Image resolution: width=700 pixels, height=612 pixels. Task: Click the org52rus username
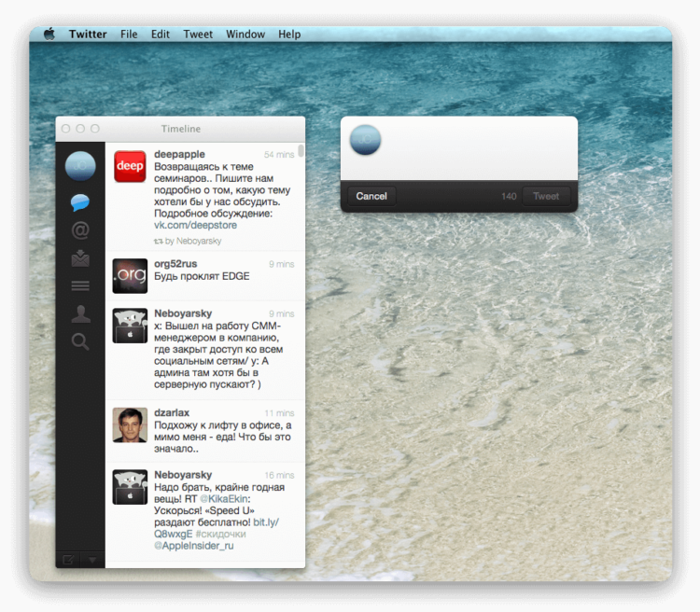175,264
